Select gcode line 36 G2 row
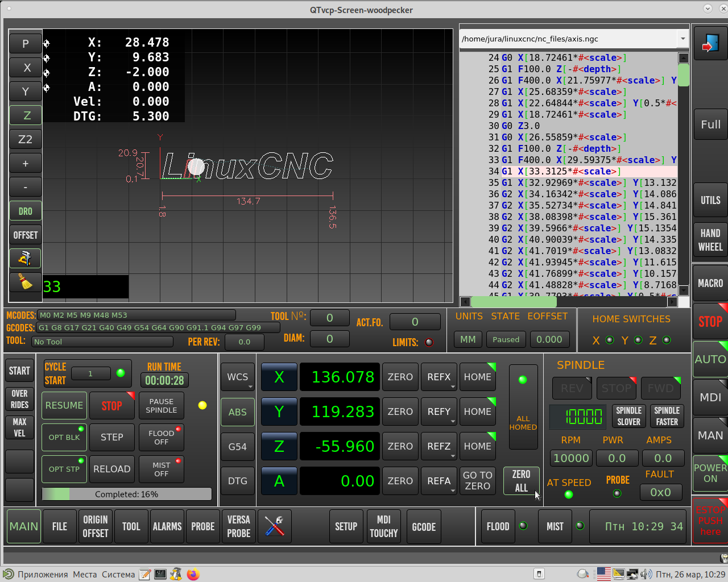The width and height of the screenshot is (728, 582). [x=569, y=194]
